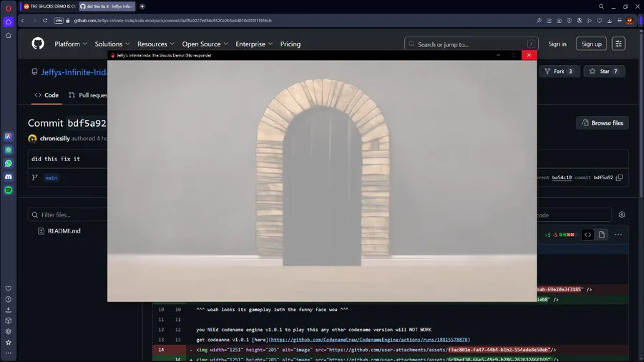Open the Aria AI sidebar icon
This screenshot has height=362, width=644.
8,136
